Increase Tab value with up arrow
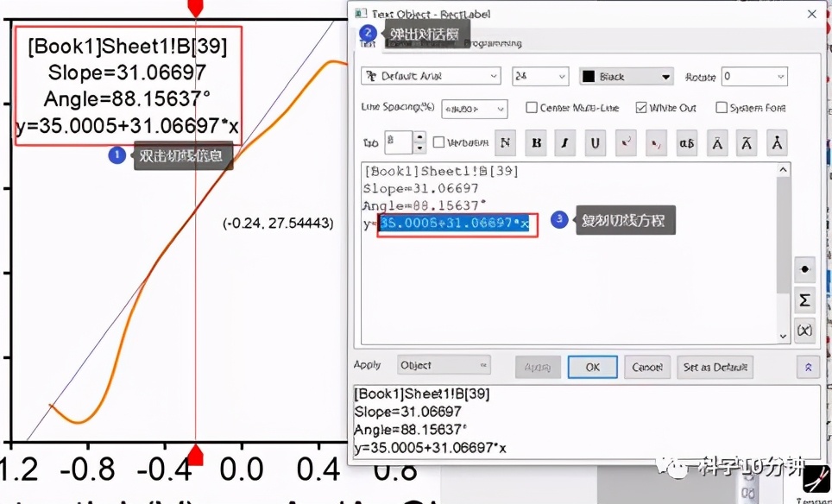The height and width of the screenshot is (504, 832). (x=419, y=135)
